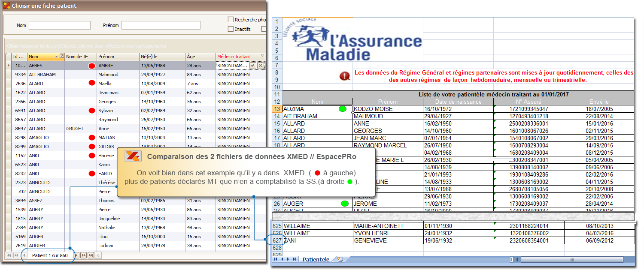Switch to the Patientele sheet tab
Image resolution: width=644 pixels, height=270 pixels.
pos(316,259)
